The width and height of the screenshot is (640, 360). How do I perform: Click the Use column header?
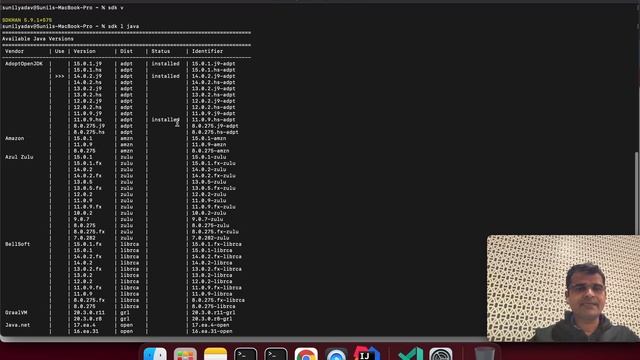click(x=60, y=51)
